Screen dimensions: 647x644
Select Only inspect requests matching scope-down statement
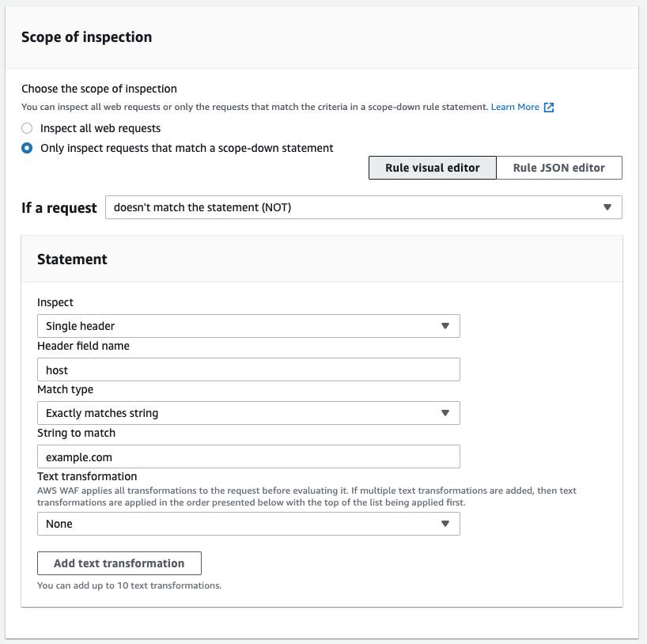click(27, 148)
